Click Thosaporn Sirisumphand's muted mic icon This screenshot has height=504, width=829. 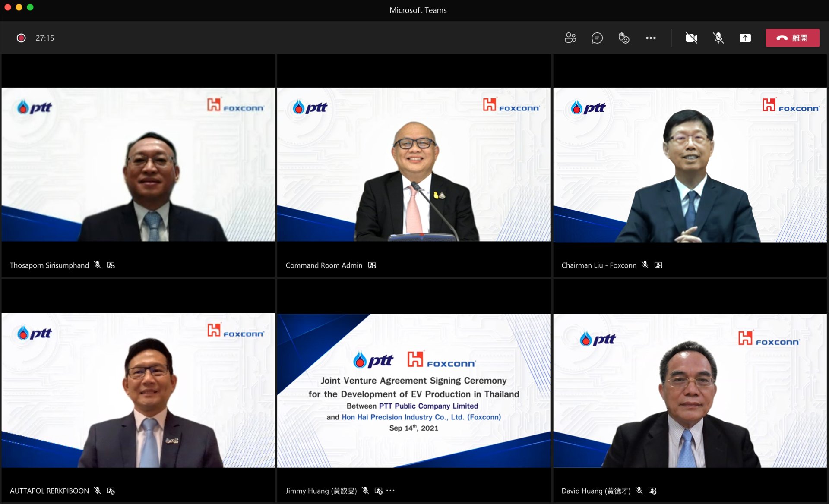click(98, 265)
